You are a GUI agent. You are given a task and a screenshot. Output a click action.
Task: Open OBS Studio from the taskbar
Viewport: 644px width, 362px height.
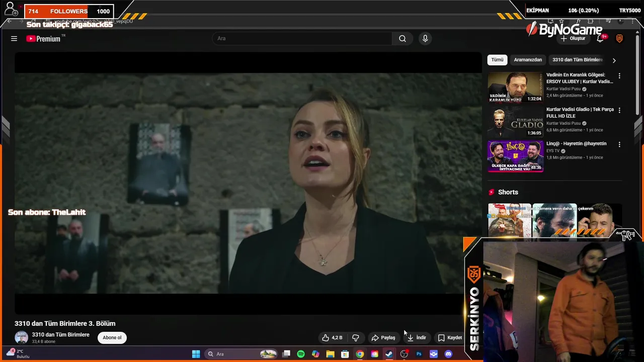tap(404, 354)
